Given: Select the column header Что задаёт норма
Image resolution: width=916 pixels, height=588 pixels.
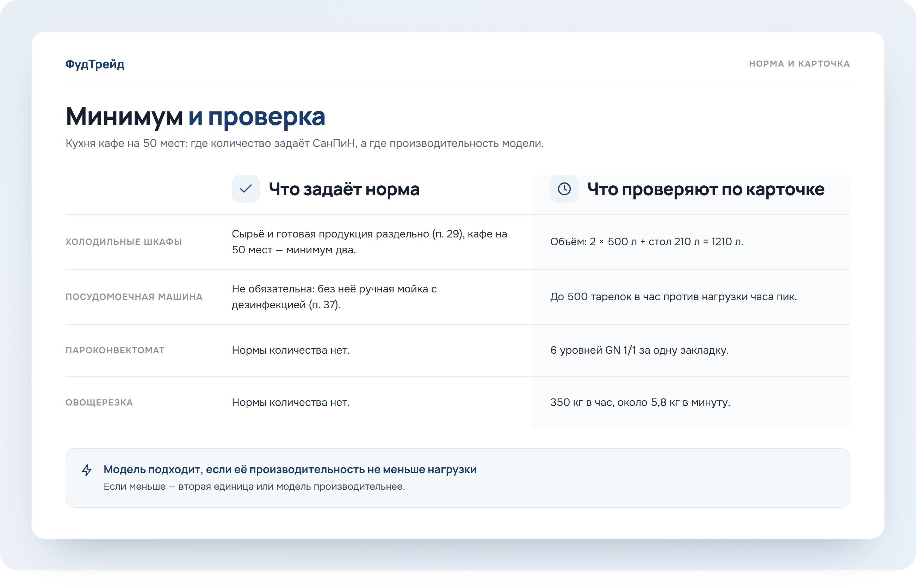Looking at the screenshot, I should 344,189.
